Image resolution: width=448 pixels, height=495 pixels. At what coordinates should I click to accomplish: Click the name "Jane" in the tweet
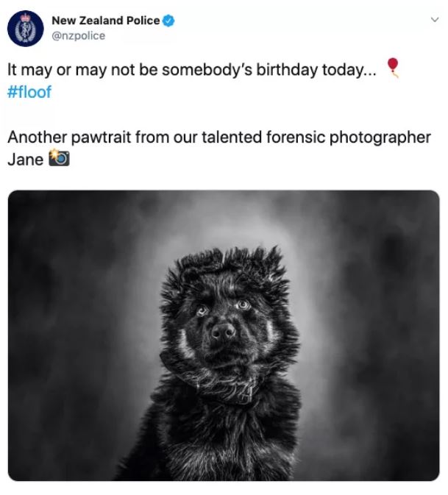pyautogui.click(x=25, y=159)
